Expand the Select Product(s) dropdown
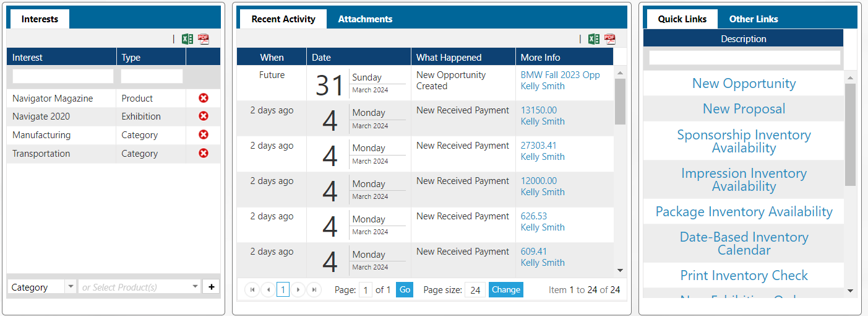 [x=196, y=287]
